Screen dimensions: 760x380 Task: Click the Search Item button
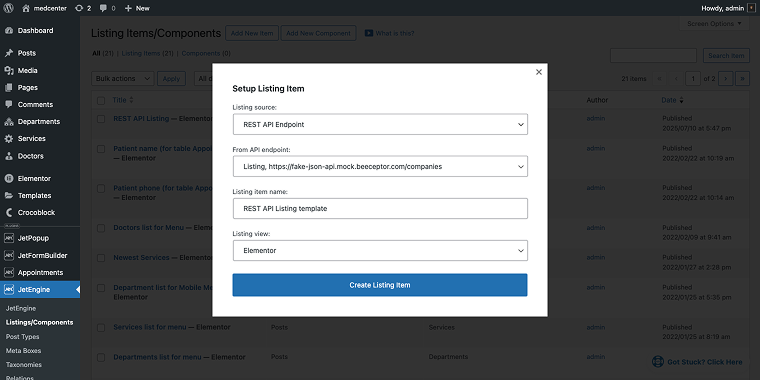click(726, 56)
